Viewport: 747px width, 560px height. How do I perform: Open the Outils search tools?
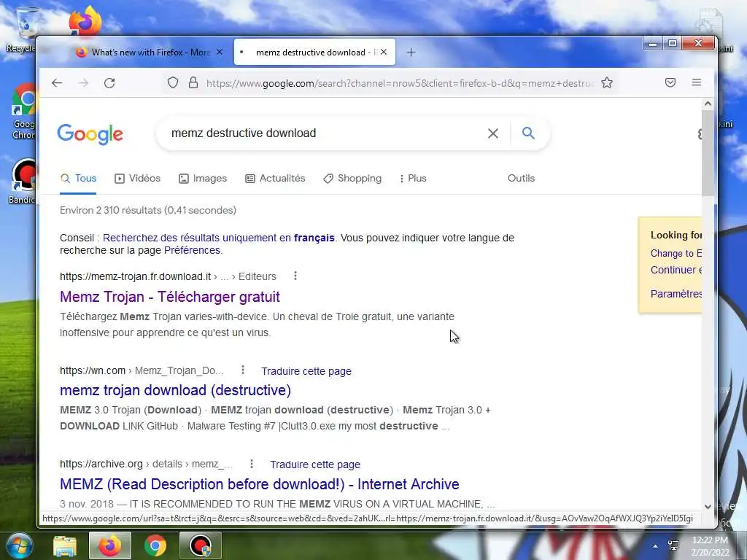click(x=521, y=178)
